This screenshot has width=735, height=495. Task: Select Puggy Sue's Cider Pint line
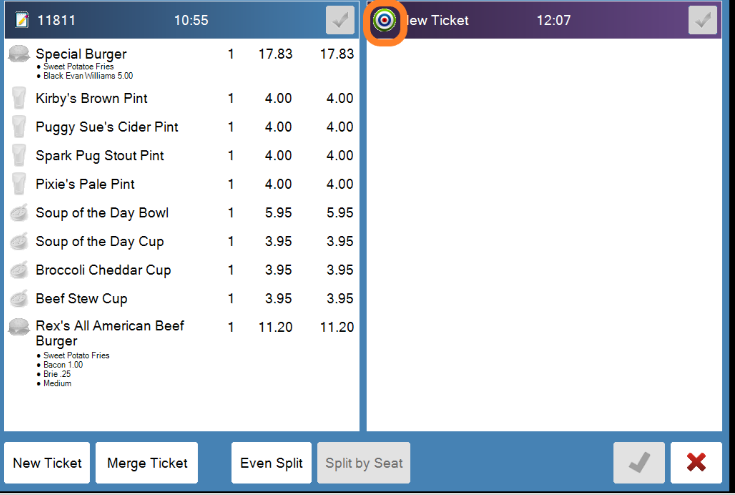click(181, 127)
